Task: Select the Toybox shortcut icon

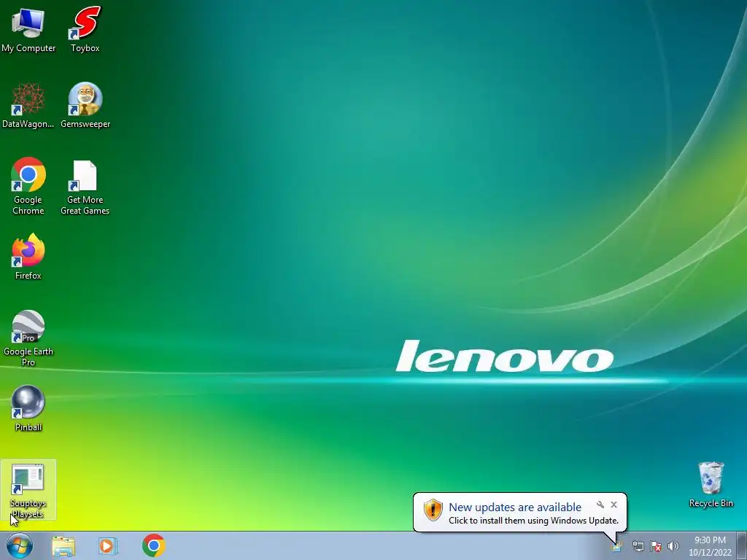Action: [x=85, y=29]
